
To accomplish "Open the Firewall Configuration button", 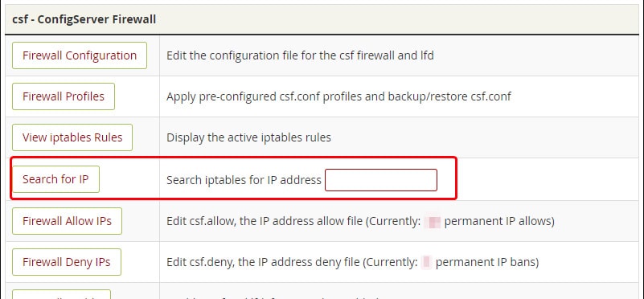I will click(x=80, y=55).
